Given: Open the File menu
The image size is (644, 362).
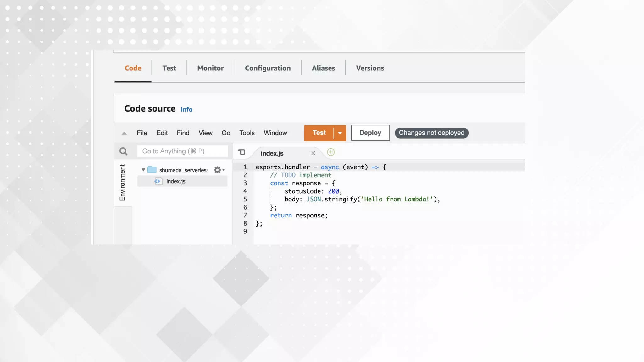Looking at the screenshot, I should [x=142, y=133].
